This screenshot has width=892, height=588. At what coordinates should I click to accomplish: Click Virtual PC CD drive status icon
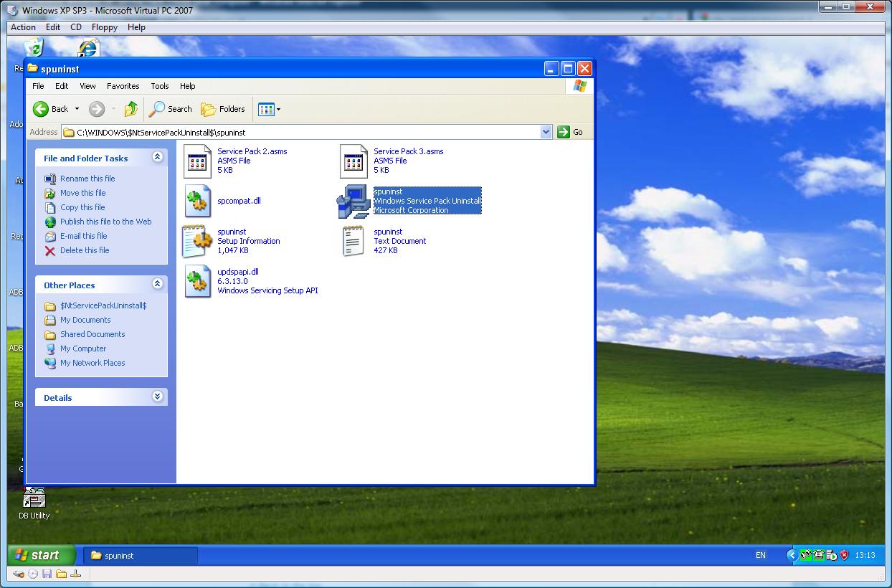pyautogui.click(x=33, y=574)
